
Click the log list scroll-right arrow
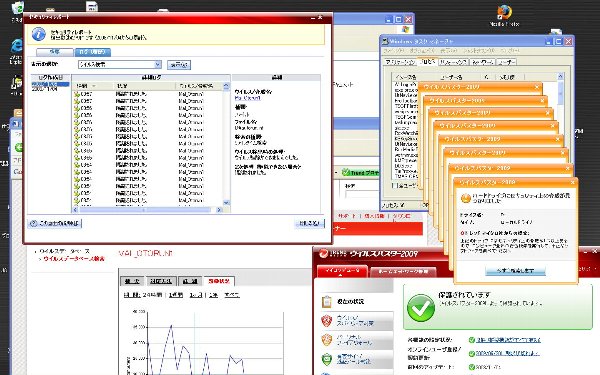click(x=219, y=210)
